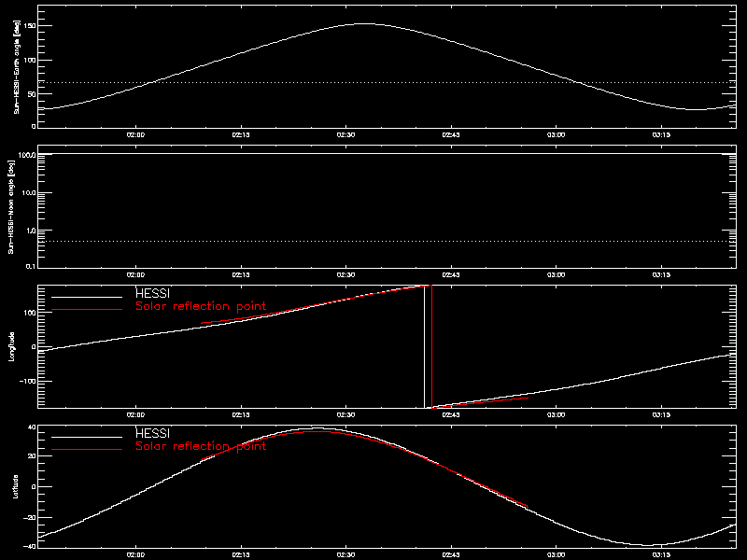Click the 50 tick label in the top plot
The height and width of the screenshot is (560, 747).
click(32, 94)
